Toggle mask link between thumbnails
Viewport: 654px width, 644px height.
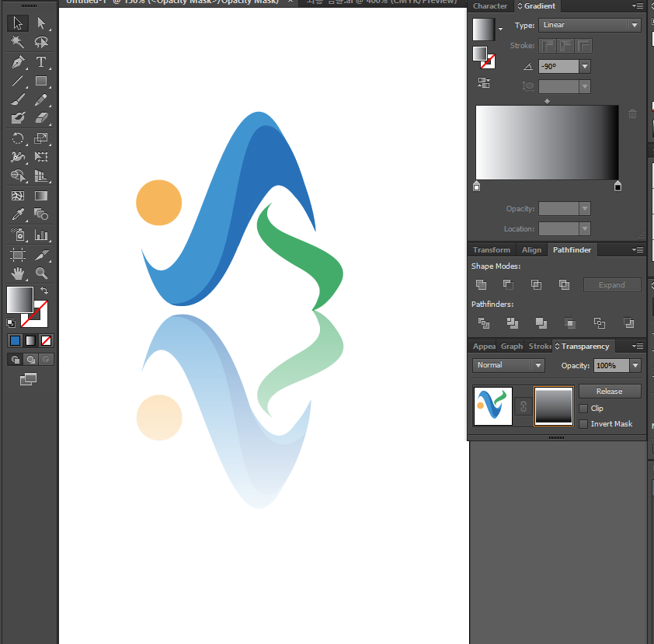[523, 406]
